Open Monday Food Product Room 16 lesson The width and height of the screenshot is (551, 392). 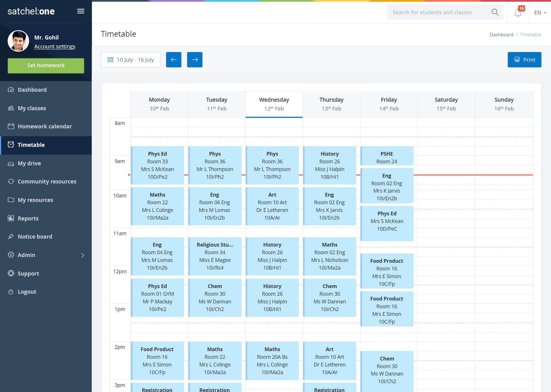click(x=157, y=361)
